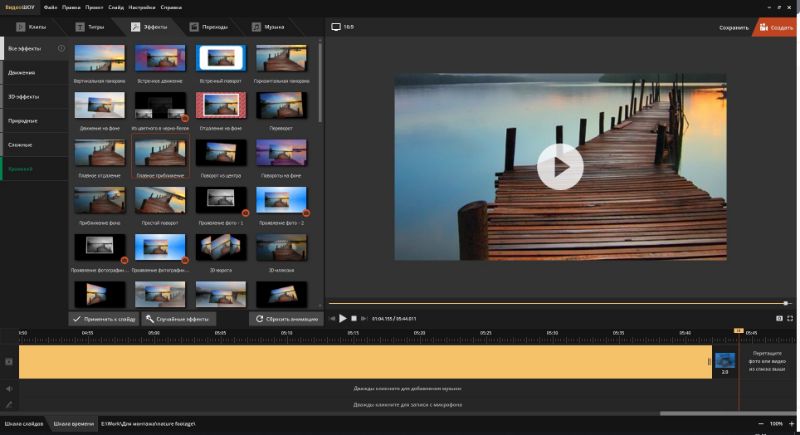Open the Слайд menu

[x=116, y=8]
